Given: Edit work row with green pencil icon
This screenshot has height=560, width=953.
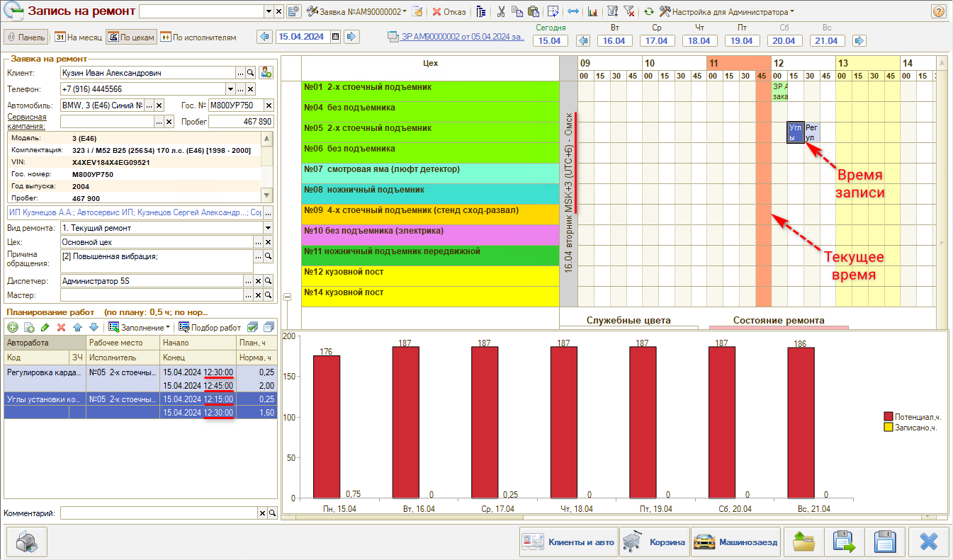Looking at the screenshot, I should pyautogui.click(x=45, y=327).
